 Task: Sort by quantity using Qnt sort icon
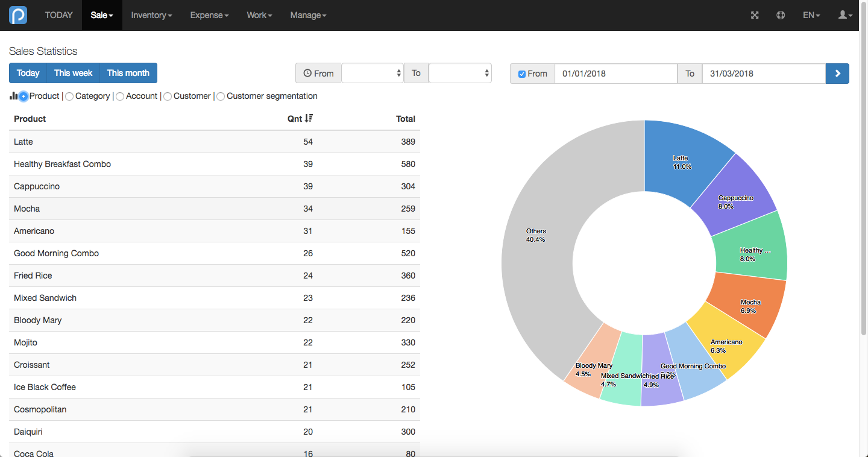(x=309, y=118)
